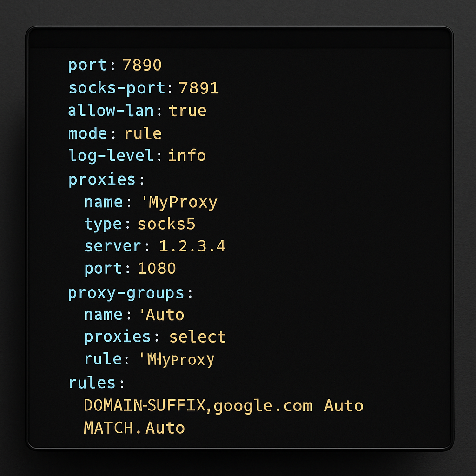The image size is (476, 476).
Task: Click the 7890 port value
Action: coord(142,65)
